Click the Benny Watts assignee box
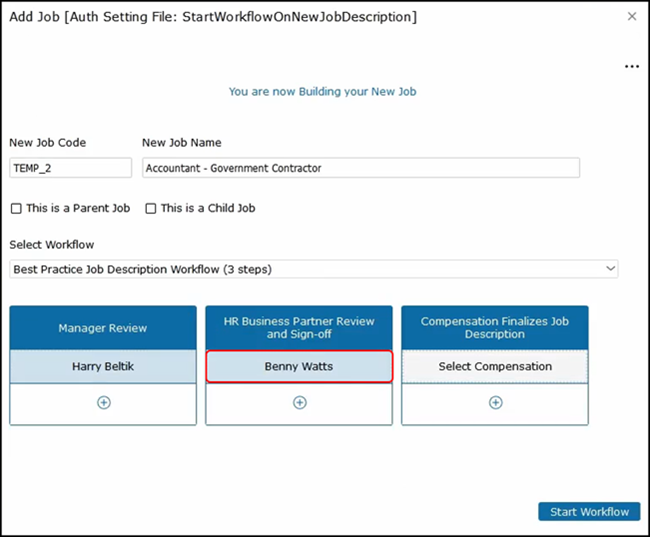The image size is (650, 537). (x=299, y=367)
